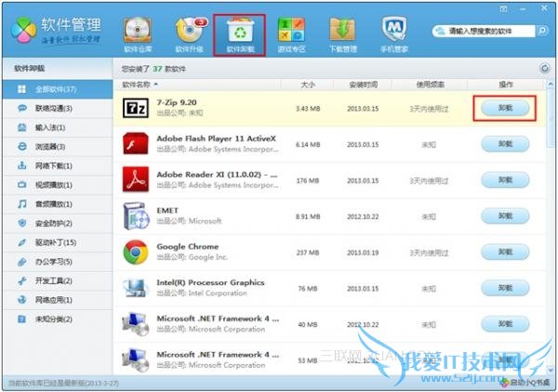Click 卸载 for Adobe Flash Player
558x392 pixels.
pyautogui.click(x=505, y=144)
